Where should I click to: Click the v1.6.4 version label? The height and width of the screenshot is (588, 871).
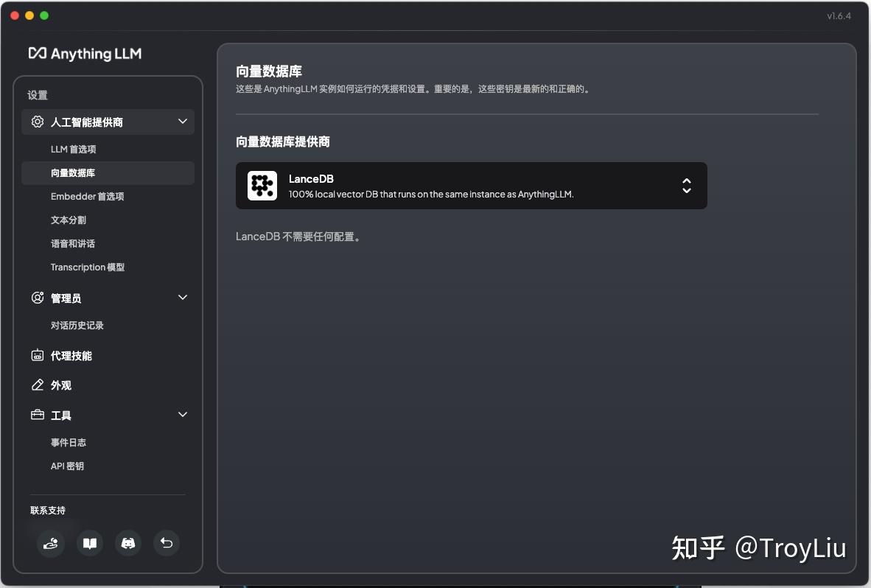tap(839, 15)
